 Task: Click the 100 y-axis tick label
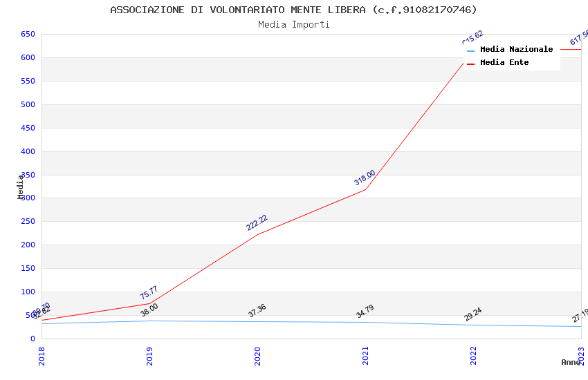[x=28, y=292]
